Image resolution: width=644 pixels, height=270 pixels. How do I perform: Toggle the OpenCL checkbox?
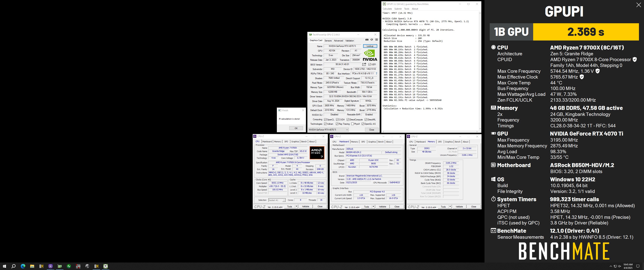pyautogui.click(x=325, y=119)
